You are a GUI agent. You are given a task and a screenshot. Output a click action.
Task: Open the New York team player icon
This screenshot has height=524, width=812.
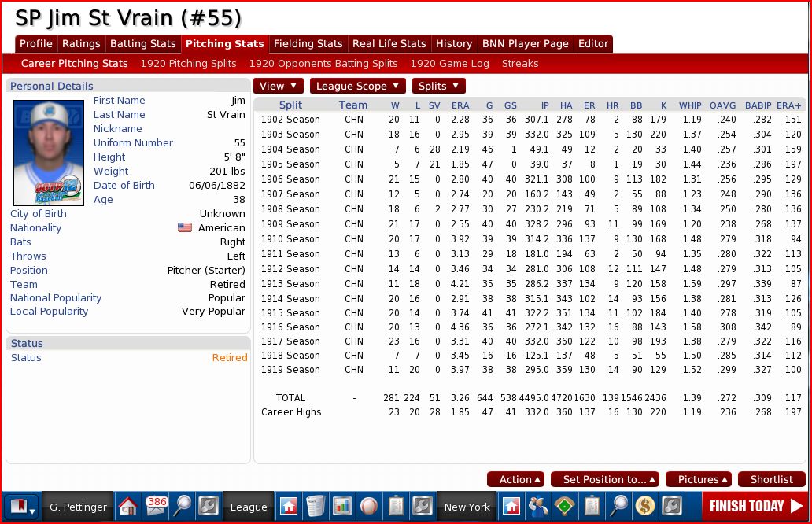[538, 506]
